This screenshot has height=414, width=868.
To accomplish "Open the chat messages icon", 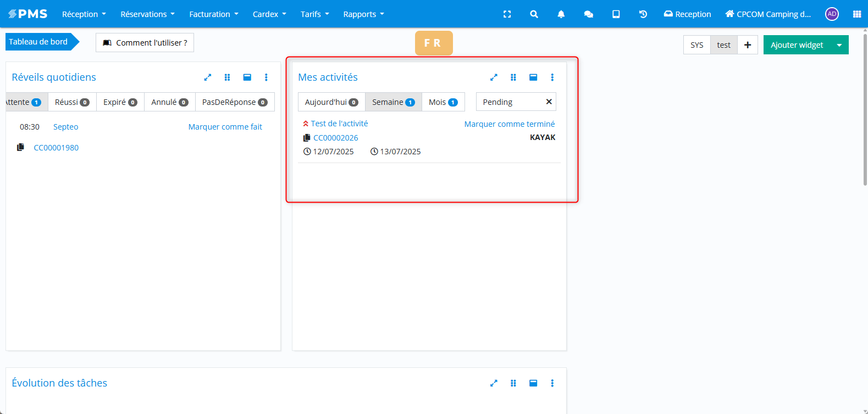I will pyautogui.click(x=588, y=14).
